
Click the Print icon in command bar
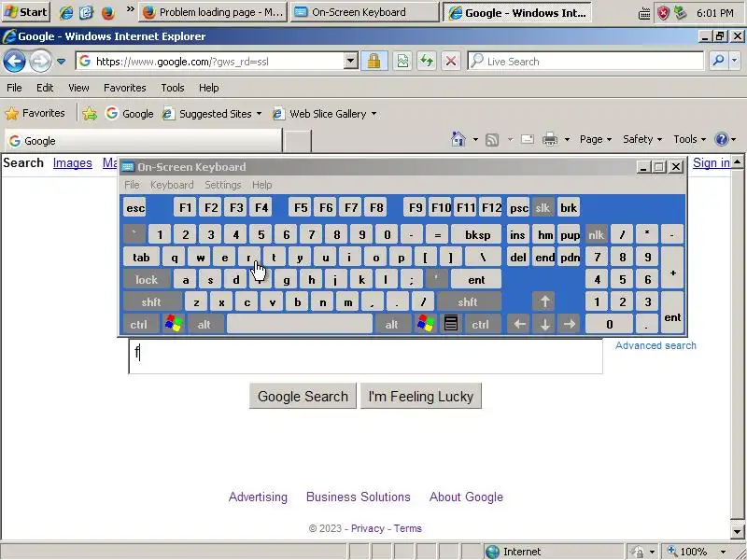coord(550,139)
